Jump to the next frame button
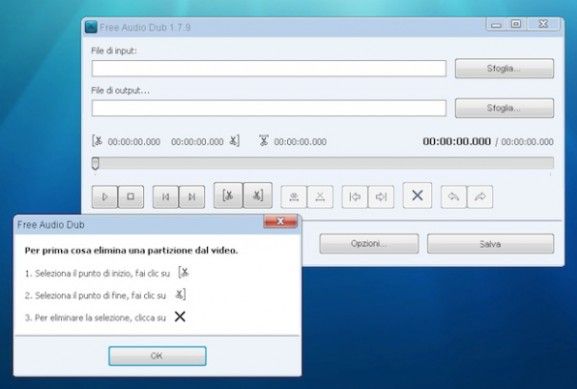 coord(192,197)
